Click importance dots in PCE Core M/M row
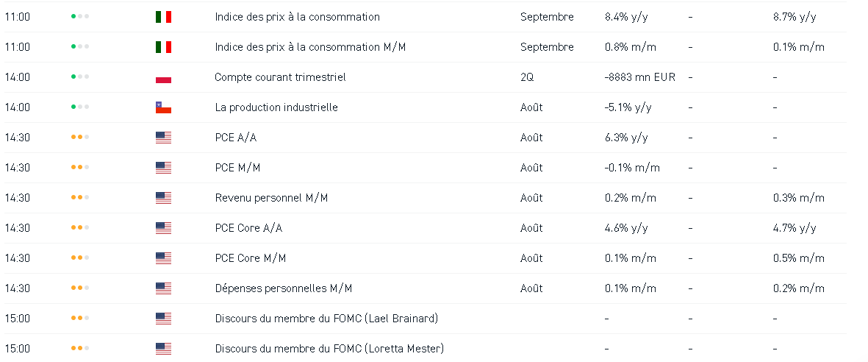The image size is (868, 362). (80, 258)
